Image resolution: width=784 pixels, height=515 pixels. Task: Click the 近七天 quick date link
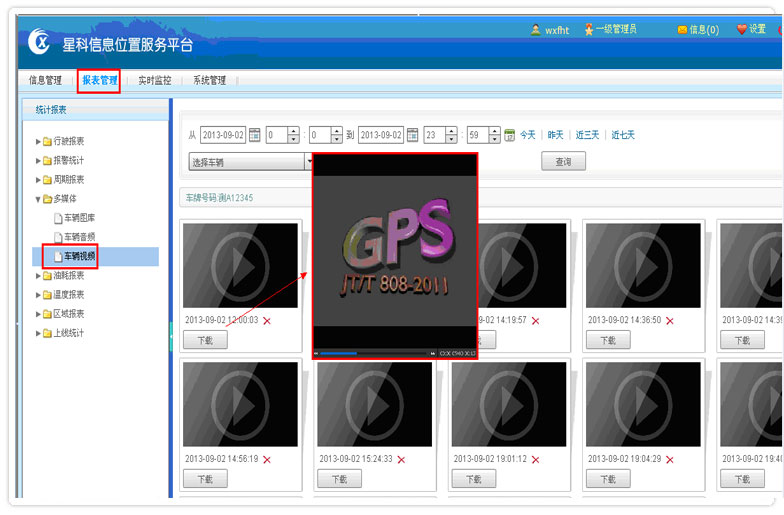coord(623,135)
